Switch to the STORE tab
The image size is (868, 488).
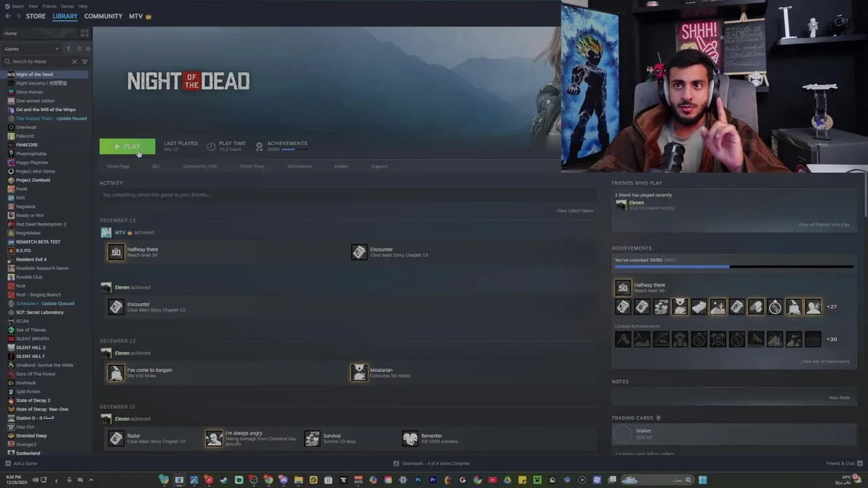point(36,16)
